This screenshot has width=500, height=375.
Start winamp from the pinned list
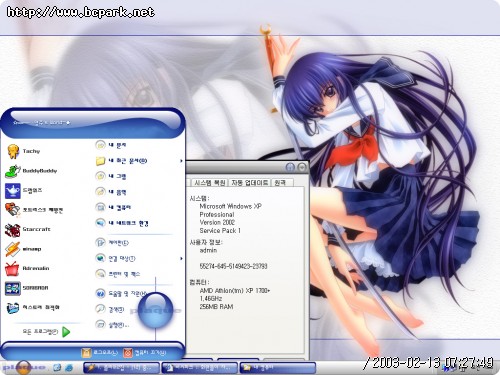click(24, 249)
